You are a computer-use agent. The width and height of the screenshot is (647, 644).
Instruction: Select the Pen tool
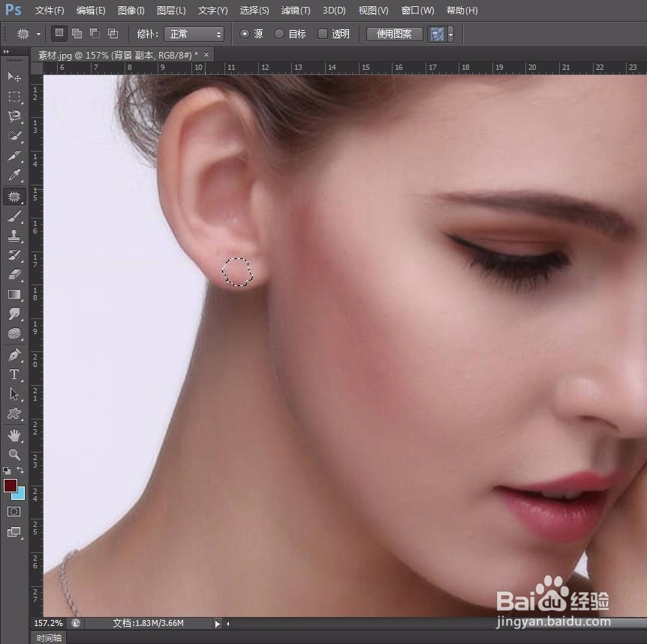[14, 355]
